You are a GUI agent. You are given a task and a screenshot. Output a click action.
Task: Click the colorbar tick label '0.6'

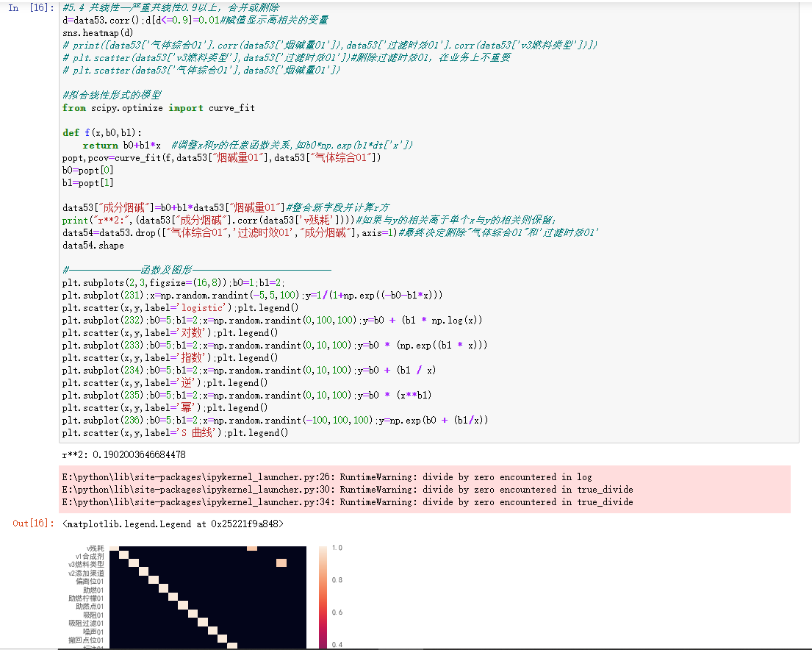pyautogui.click(x=337, y=612)
